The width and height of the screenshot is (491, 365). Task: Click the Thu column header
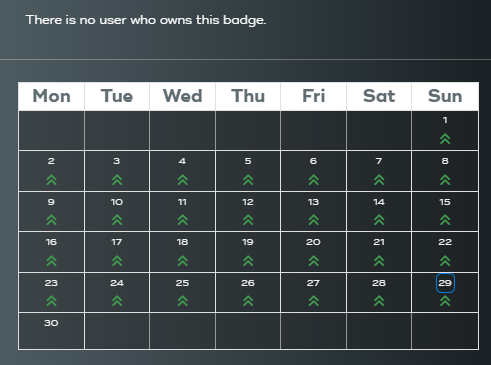pos(248,96)
